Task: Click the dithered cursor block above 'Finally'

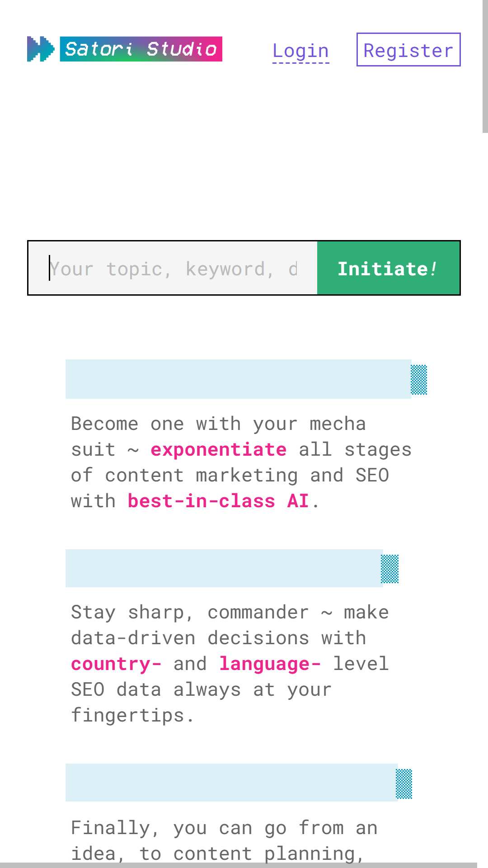Action: [404, 784]
